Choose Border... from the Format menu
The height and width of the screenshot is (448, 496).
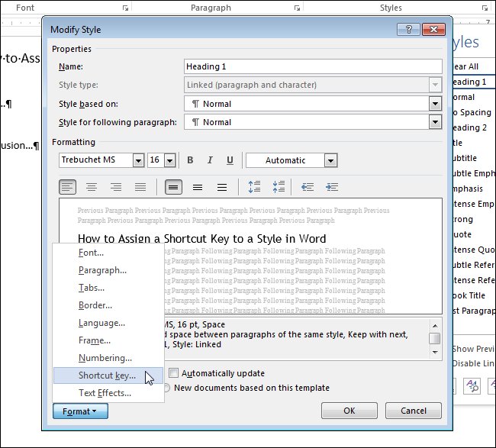pos(108,305)
